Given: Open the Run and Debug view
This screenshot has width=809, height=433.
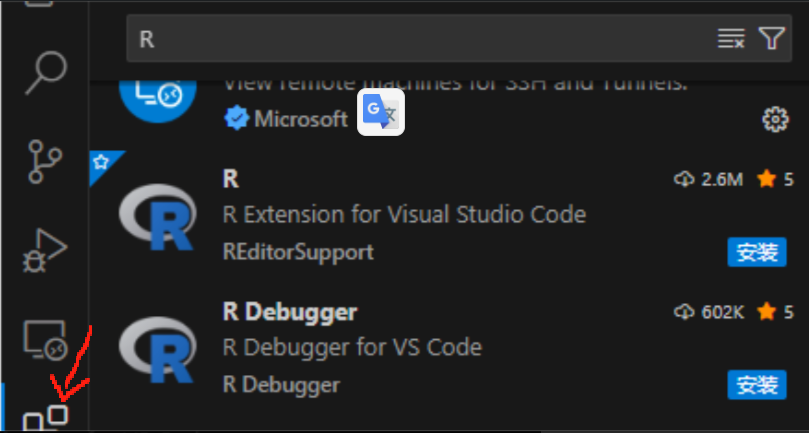Looking at the screenshot, I should pyautogui.click(x=44, y=251).
